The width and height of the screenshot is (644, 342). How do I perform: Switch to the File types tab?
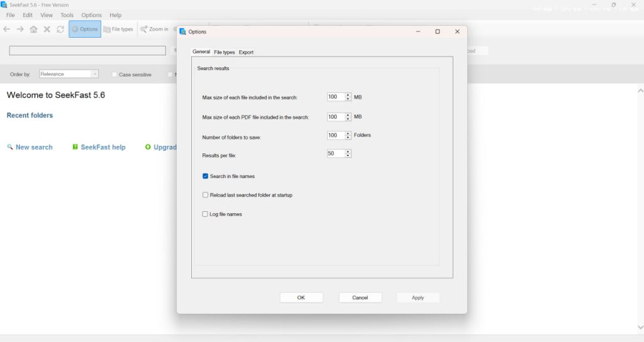(x=225, y=52)
